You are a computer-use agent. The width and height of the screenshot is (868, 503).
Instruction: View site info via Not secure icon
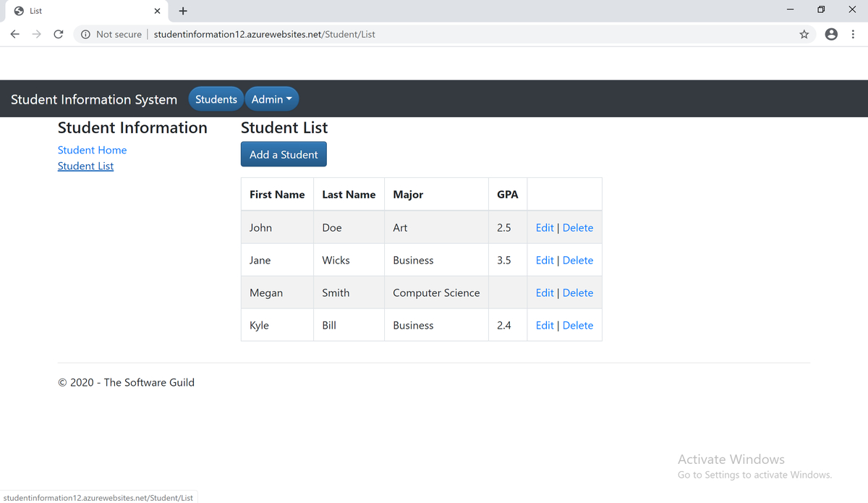(85, 34)
